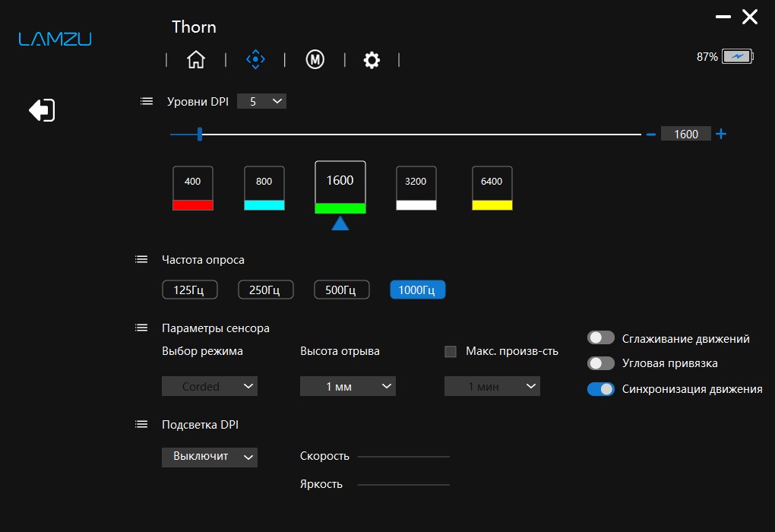Open the 1 мм lift-off height dropdown
This screenshot has height=532, width=775.
coord(347,386)
